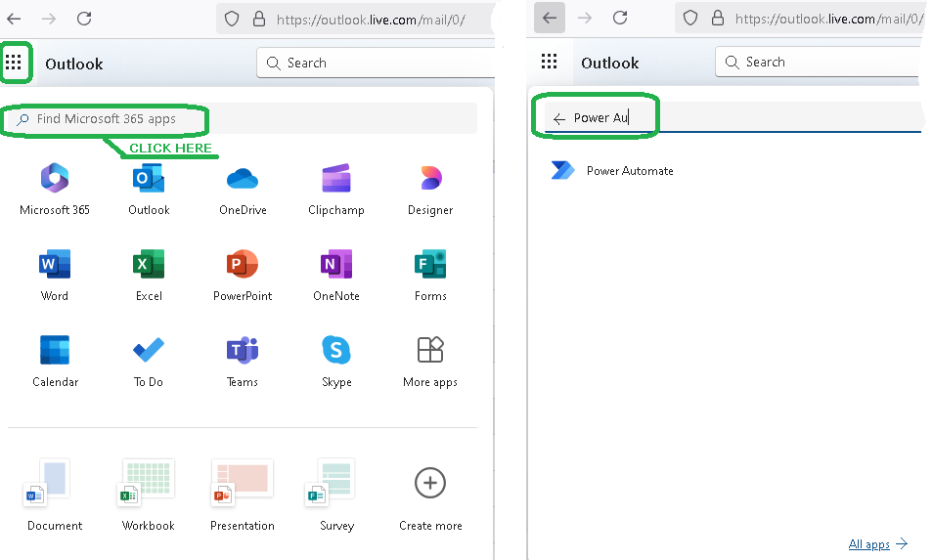
Task: Reload the page in the left browser
Action: [x=84, y=19]
